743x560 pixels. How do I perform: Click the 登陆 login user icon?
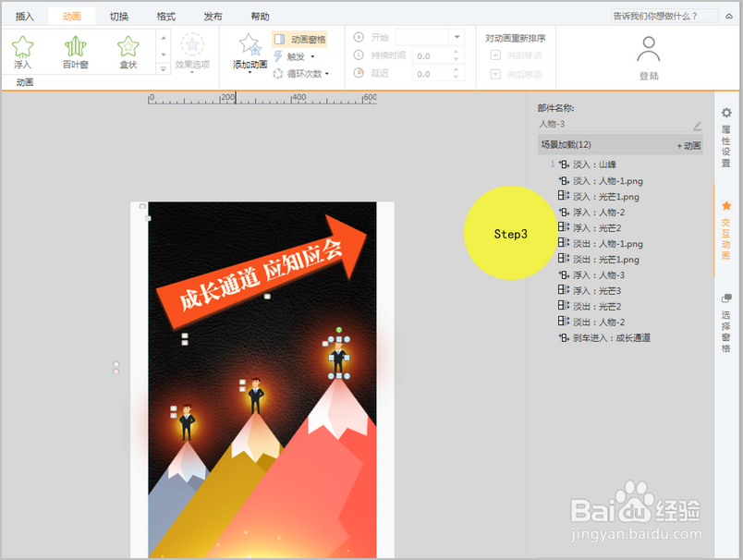click(x=648, y=49)
